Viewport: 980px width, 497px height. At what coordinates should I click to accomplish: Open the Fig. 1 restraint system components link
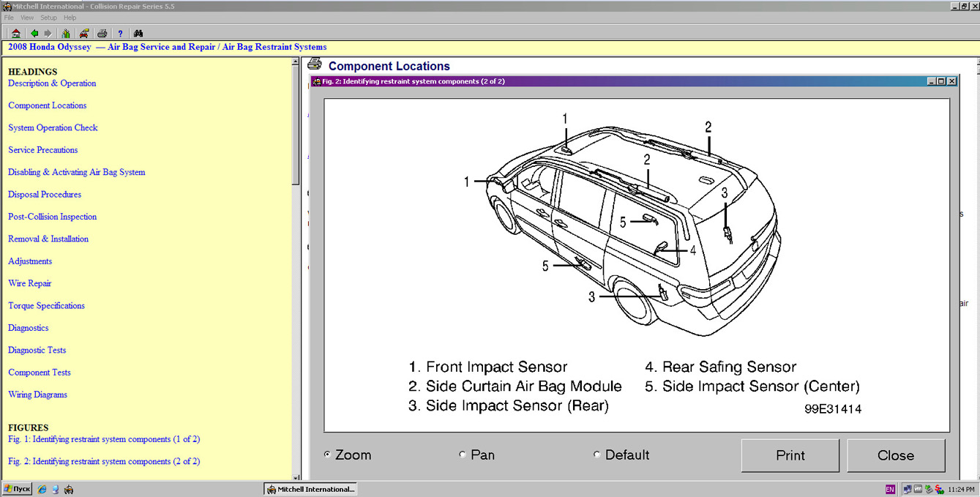point(104,439)
